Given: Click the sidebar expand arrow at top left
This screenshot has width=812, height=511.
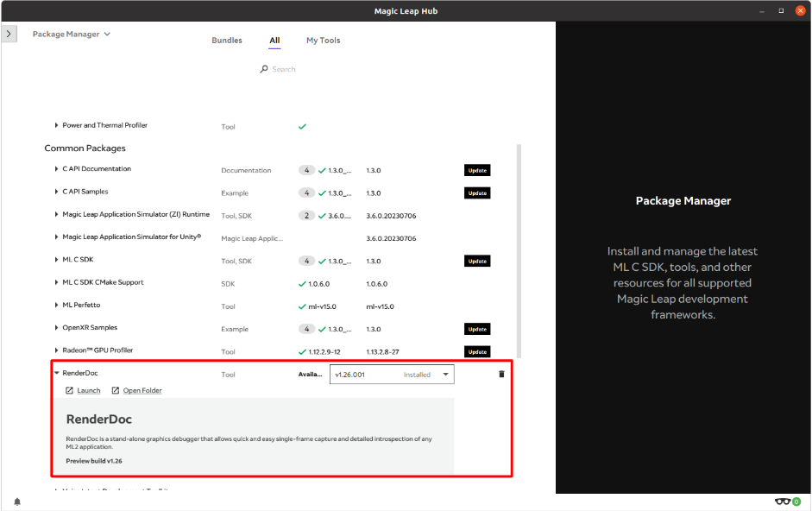Looking at the screenshot, I should point(9,33).
